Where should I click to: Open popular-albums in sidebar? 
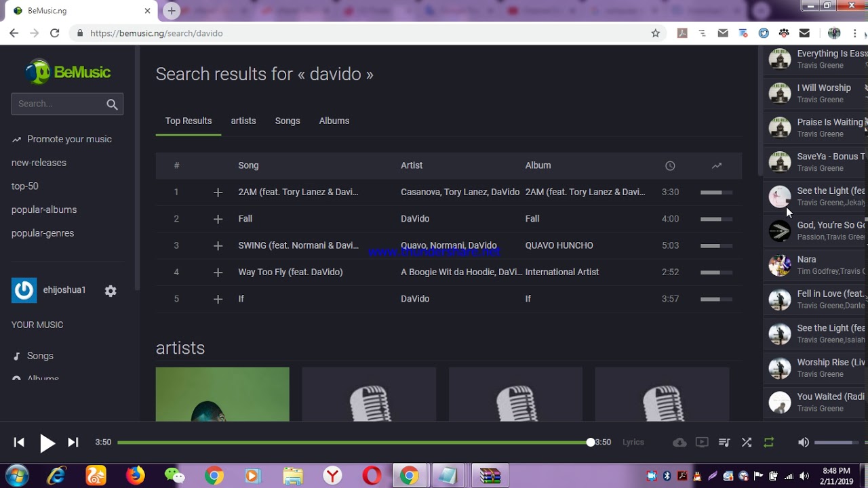(x=44, y=209)
